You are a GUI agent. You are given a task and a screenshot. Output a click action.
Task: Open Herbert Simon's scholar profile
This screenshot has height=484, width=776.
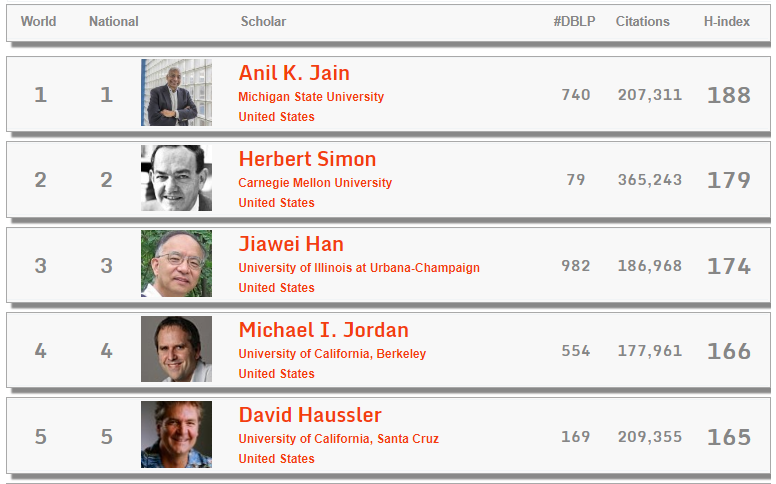(x=307, y=159)
